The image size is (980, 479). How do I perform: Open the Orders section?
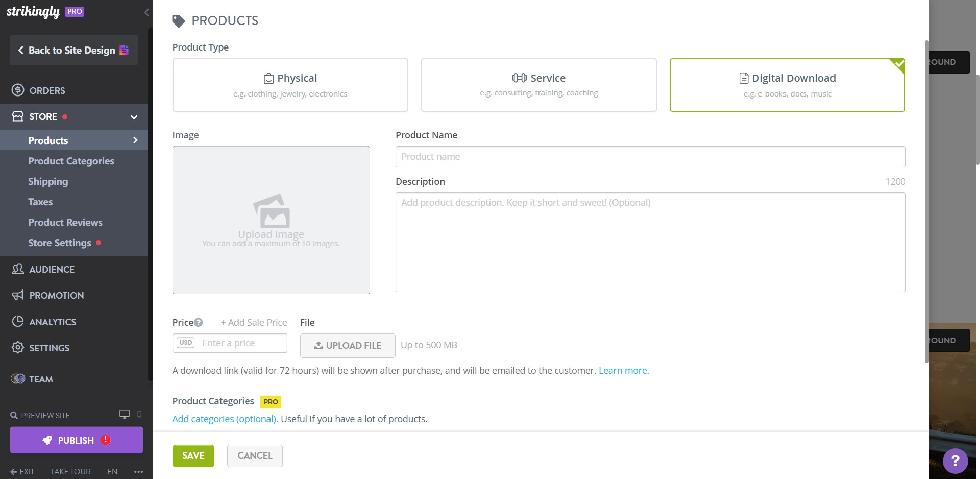click(46, 90)
